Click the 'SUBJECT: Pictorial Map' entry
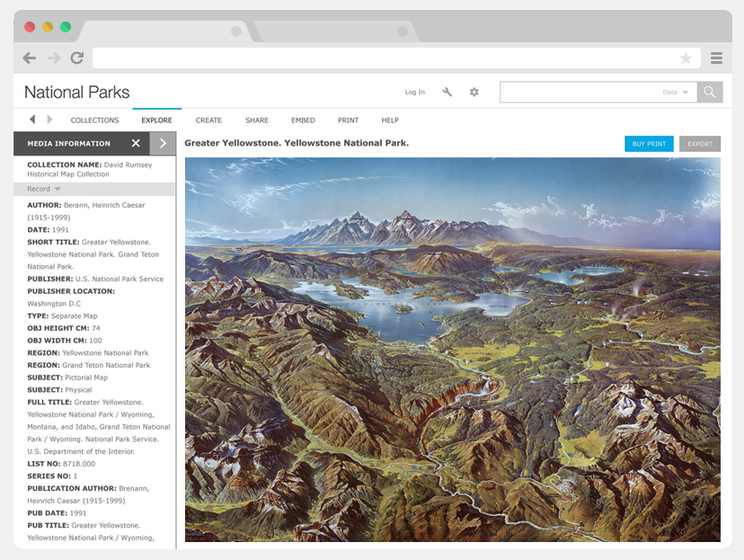 (x=67, y=378)
